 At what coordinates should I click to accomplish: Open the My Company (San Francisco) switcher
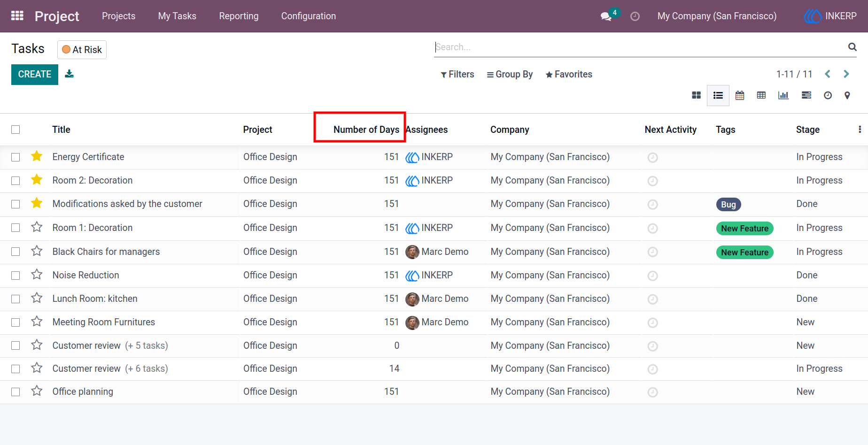(x=717, y=16)
